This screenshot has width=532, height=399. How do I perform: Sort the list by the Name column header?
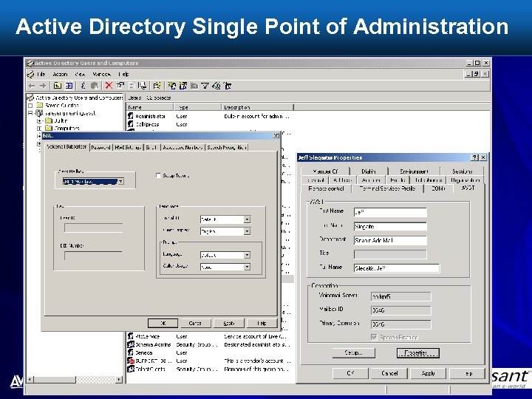click(x=150, y=107)
